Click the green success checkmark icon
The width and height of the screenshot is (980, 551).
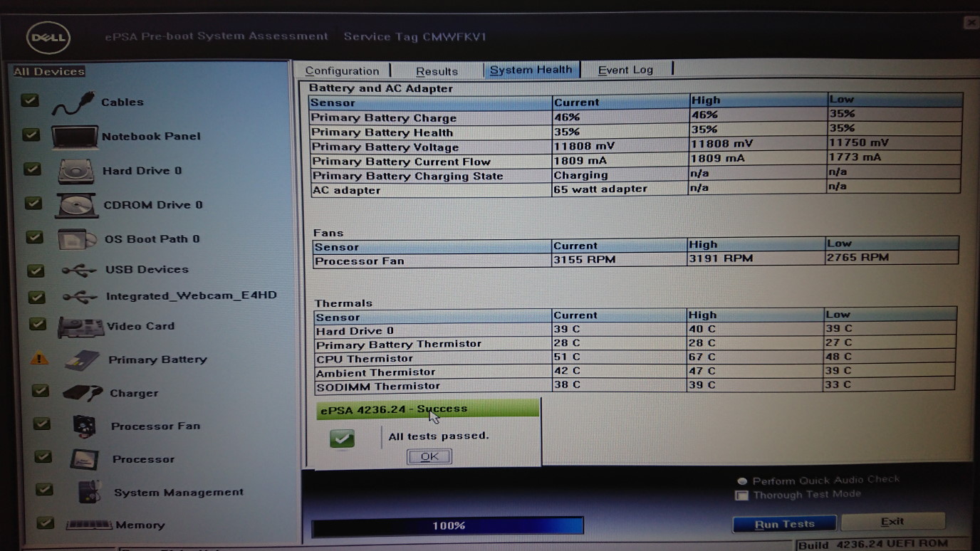[x=343, y=439]
